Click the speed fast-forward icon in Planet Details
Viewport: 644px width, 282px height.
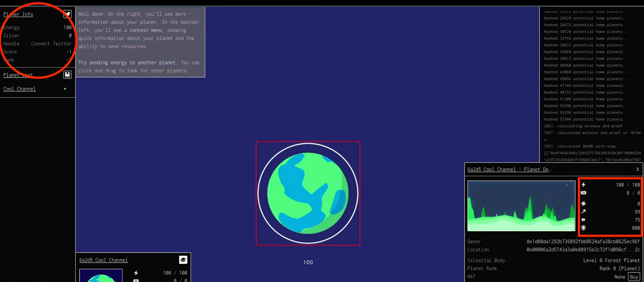(583, 220)
